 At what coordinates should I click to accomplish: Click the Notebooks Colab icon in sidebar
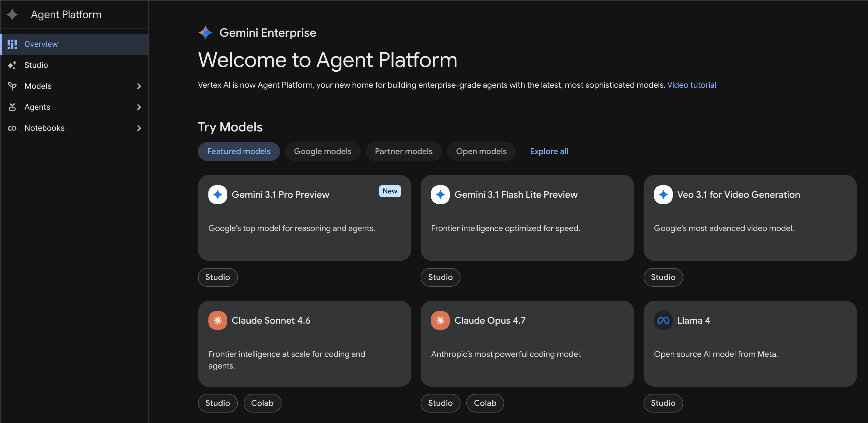[12, 128]
